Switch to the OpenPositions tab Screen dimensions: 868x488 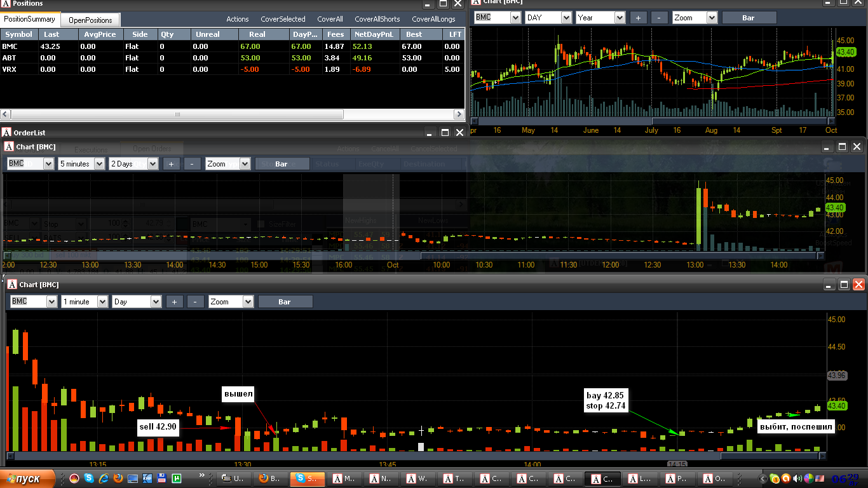pos(90,20)
